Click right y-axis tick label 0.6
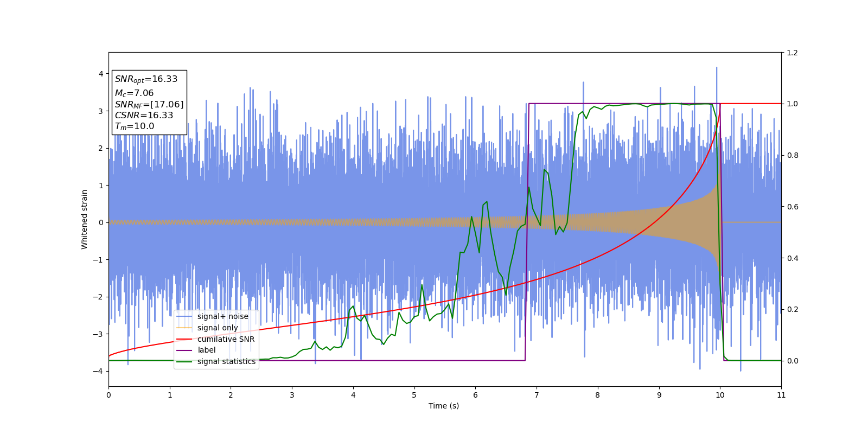 [792, 207]
